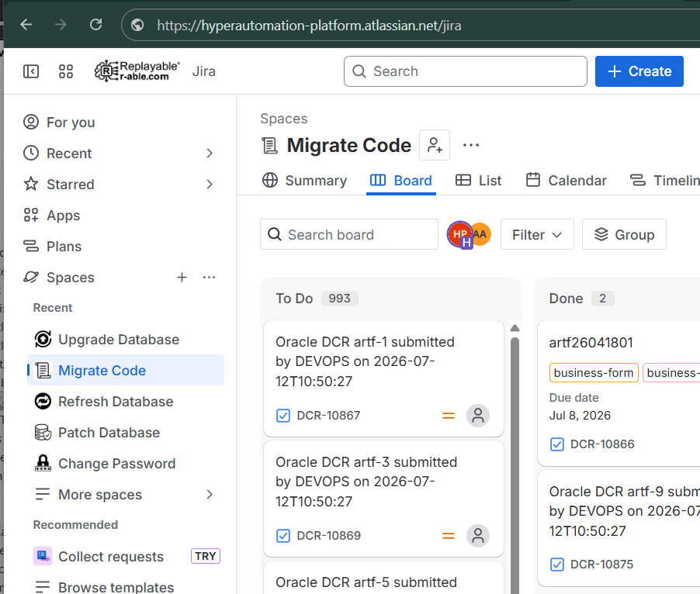Click the Collect requests icon

click(x=43, y=556)
